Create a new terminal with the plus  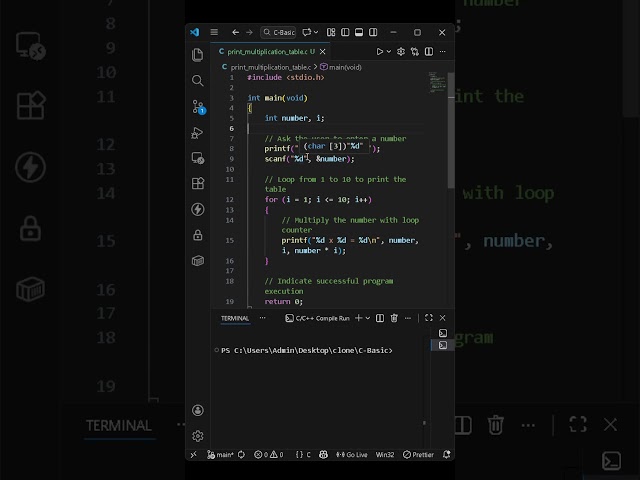click(x=358, y=318)
